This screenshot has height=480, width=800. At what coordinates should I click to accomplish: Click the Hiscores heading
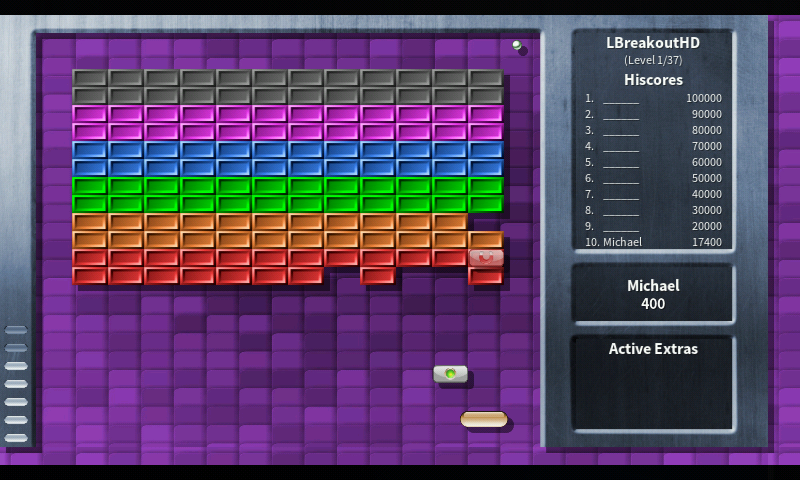(653, 80)
